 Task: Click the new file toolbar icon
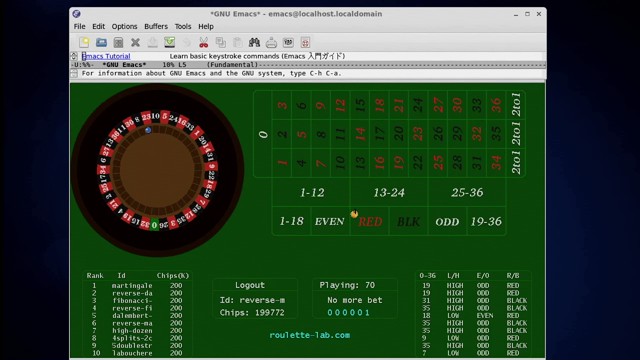pyautogui.click(x=84, y=42)
